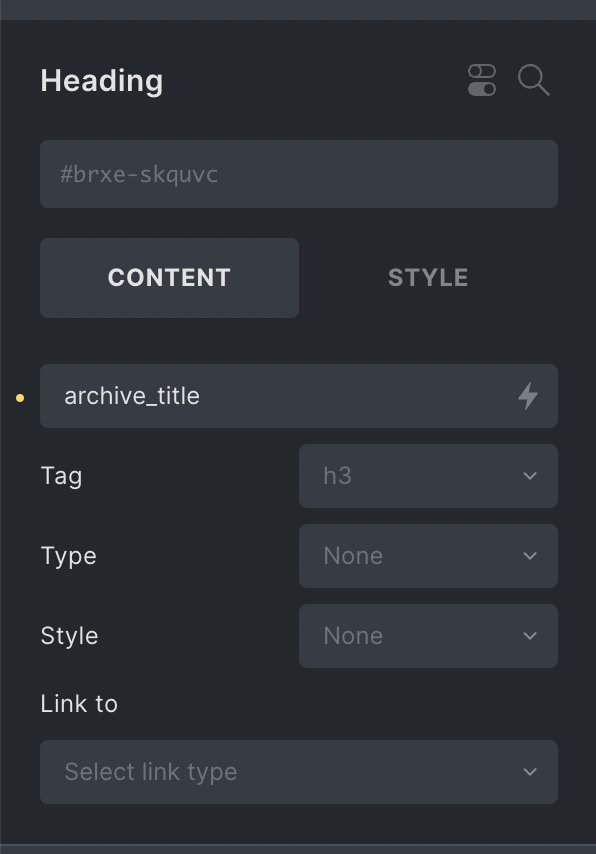Open the Select link type dropdown
The height and width of the screenshot is (854, 596).
299,772
